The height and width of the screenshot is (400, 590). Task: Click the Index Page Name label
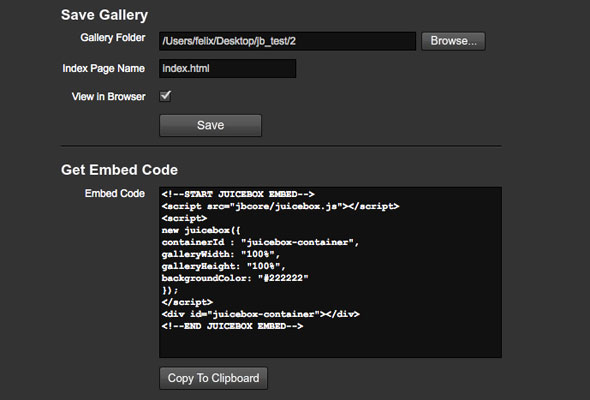click(x=103, y=68)
